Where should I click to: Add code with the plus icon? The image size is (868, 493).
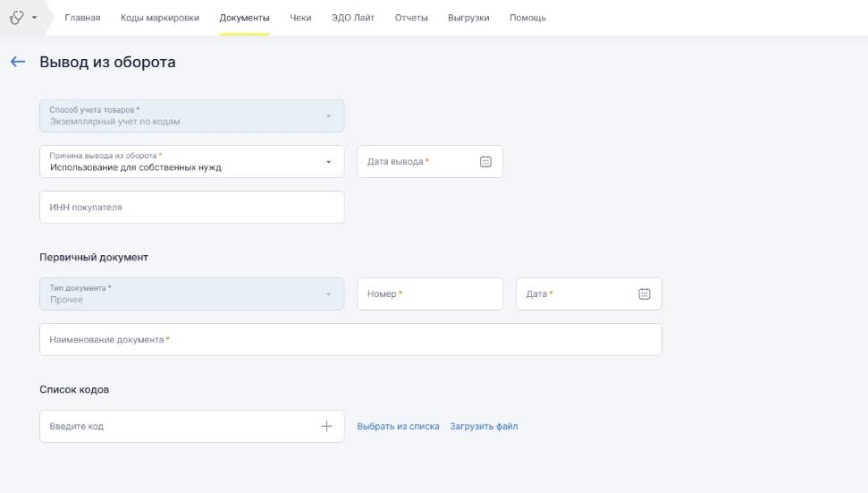click(326, 426)
